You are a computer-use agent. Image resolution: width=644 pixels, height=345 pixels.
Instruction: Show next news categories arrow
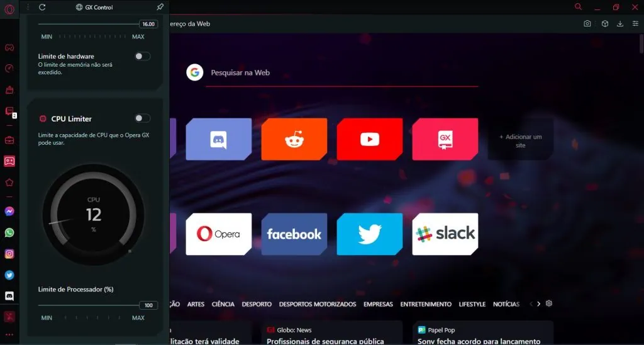click(538, 304)
